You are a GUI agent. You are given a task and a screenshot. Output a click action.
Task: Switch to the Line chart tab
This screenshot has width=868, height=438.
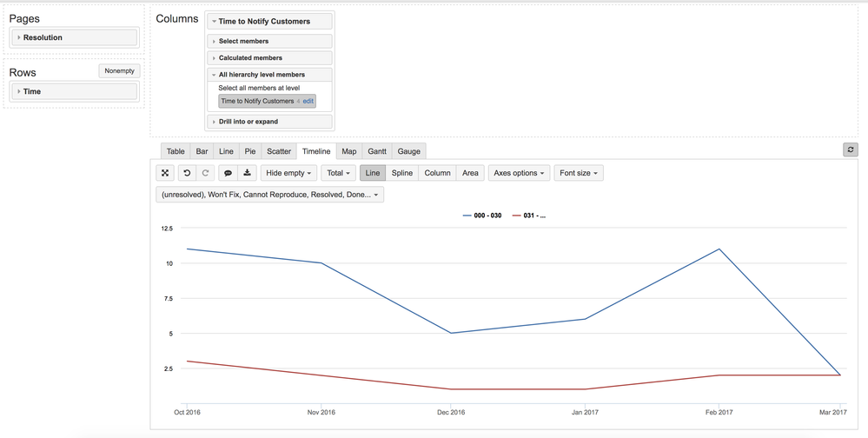point(226,151)
